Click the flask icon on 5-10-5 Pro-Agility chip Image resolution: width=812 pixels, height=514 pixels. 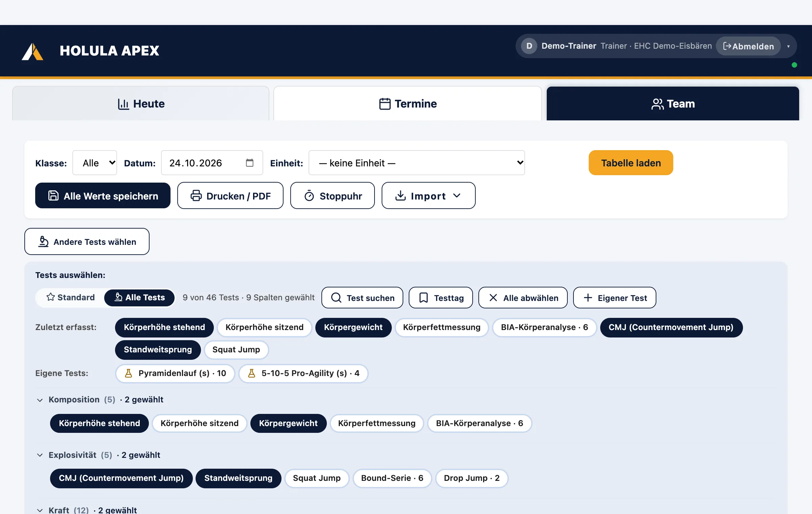tap(252, 373)
